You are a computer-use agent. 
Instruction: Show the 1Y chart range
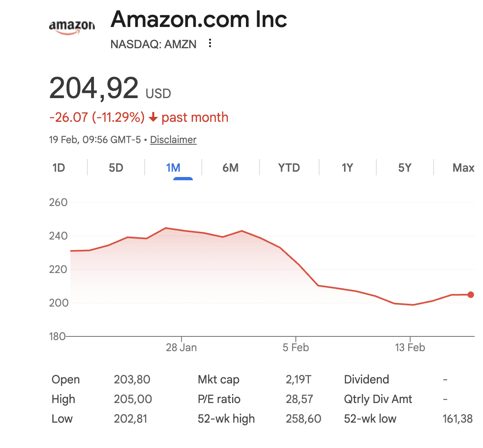[347, 168]
